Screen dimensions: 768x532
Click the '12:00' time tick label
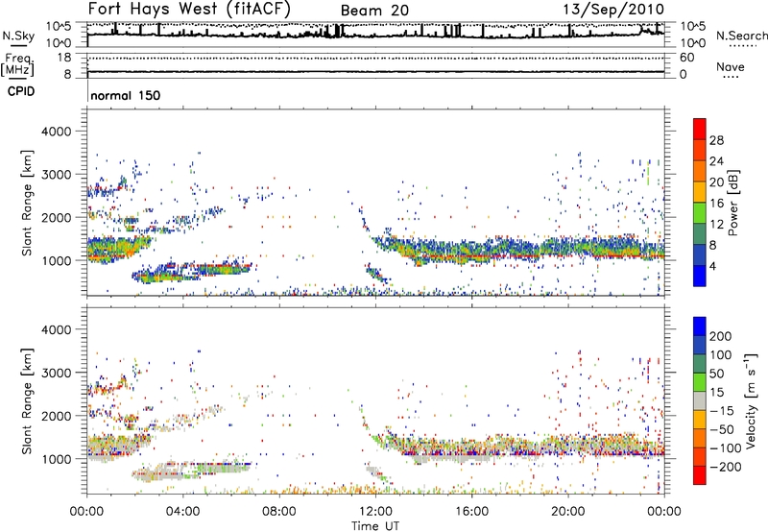(375, 512)
